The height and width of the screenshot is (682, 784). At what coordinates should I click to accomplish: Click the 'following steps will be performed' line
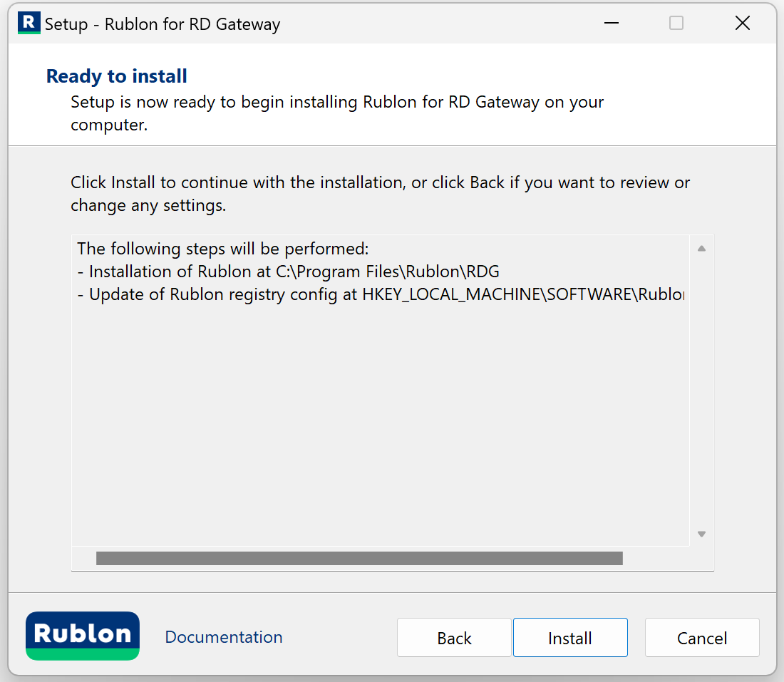point(223,249)
